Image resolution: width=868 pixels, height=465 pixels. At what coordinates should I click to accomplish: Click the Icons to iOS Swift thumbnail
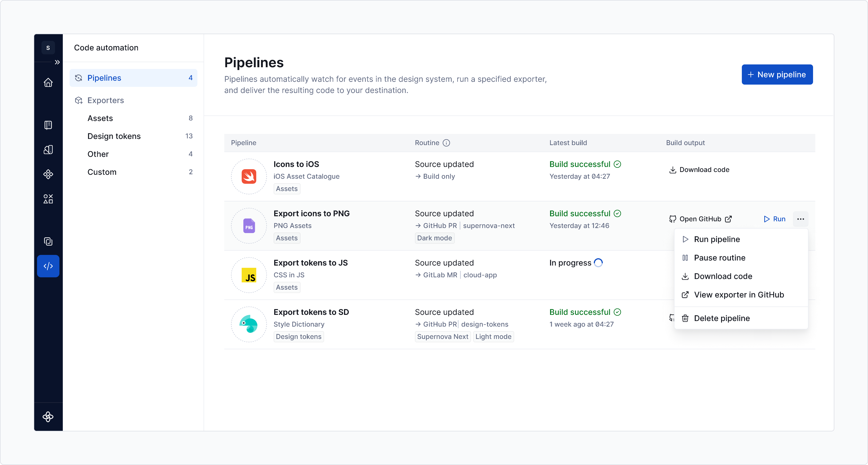pyautogui.click(x=249, y=176)
